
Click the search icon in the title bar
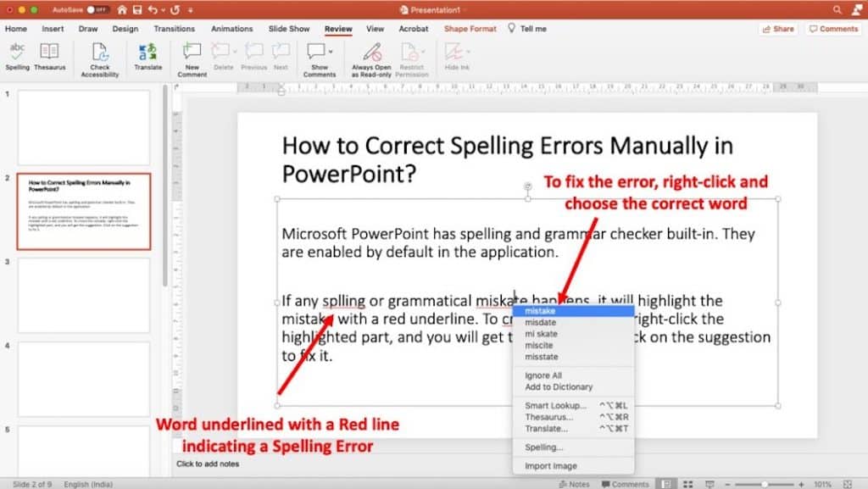837,10
